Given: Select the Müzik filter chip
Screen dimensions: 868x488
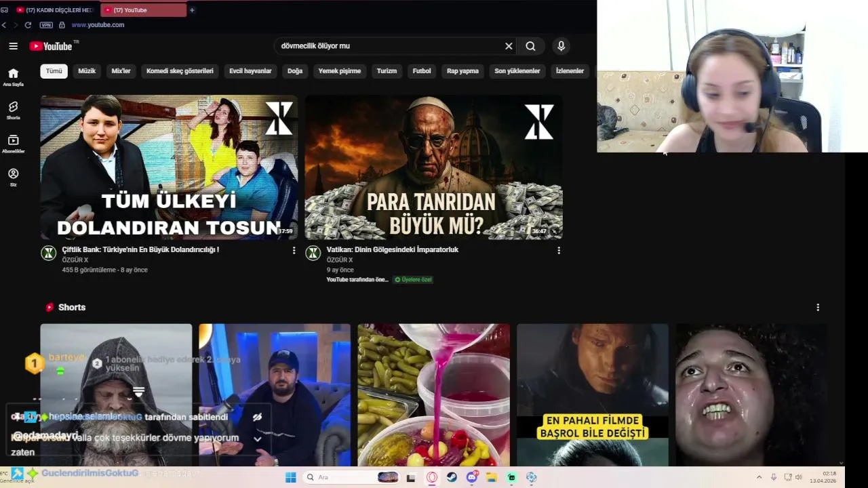Looking at the screenshot, I should pyautogui.click(x=87, y=71).
